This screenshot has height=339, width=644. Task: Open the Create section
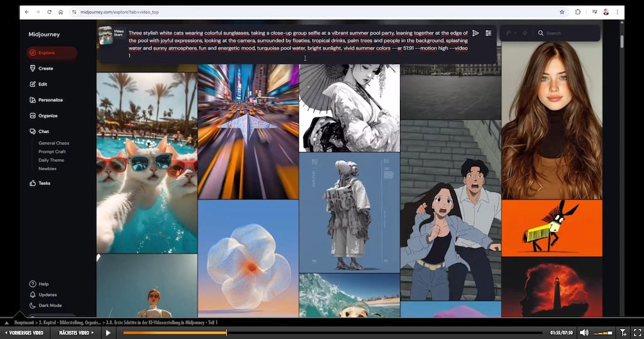point(45,69)
